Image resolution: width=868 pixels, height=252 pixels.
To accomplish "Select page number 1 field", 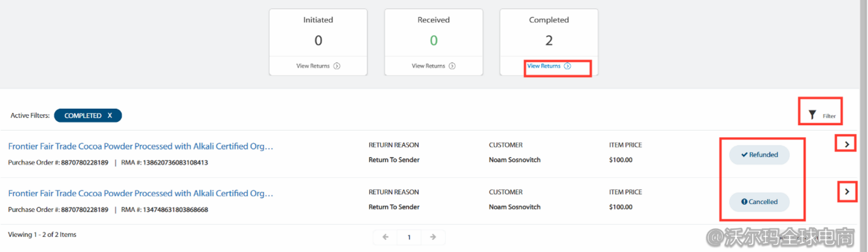I will pyautogui.click(x=409, y=237).
